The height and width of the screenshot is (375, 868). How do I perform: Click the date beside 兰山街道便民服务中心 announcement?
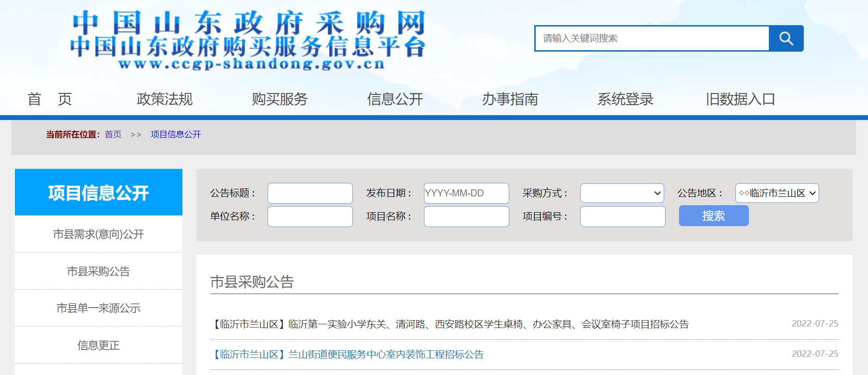pos(815,354)
